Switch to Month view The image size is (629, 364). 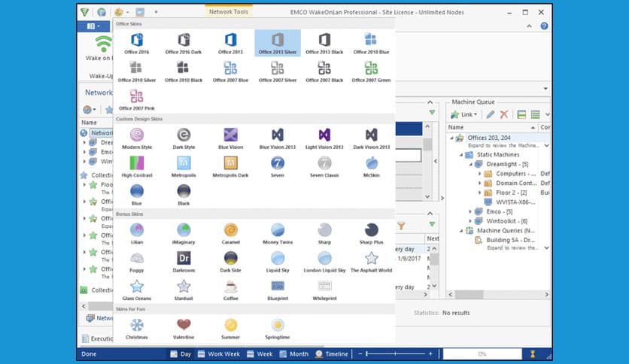[294, 354]
